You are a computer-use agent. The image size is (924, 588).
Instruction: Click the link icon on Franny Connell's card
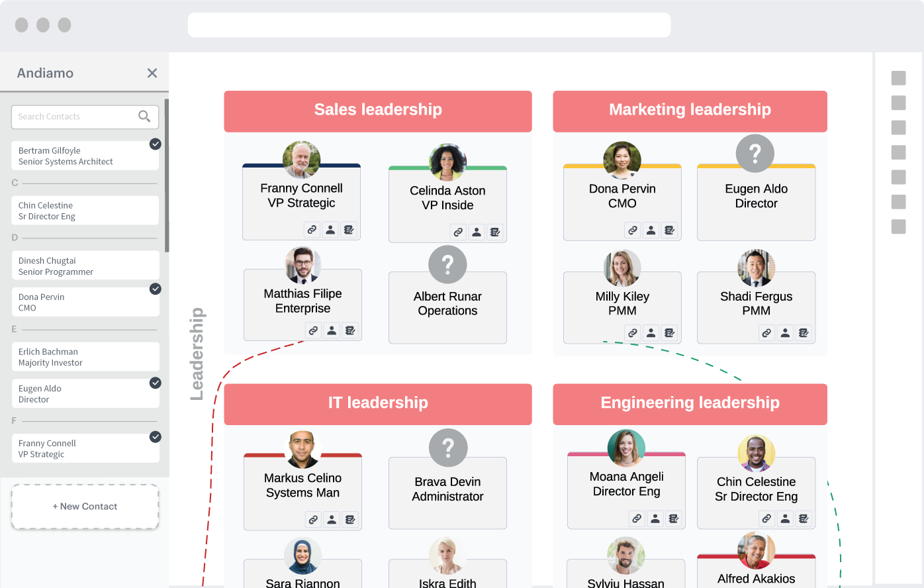pos(312,230)
